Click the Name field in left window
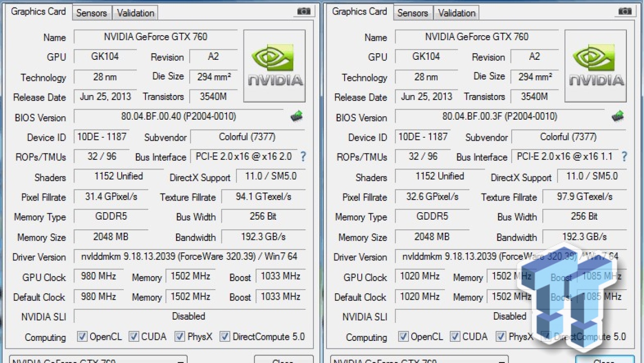 [155, 37]
